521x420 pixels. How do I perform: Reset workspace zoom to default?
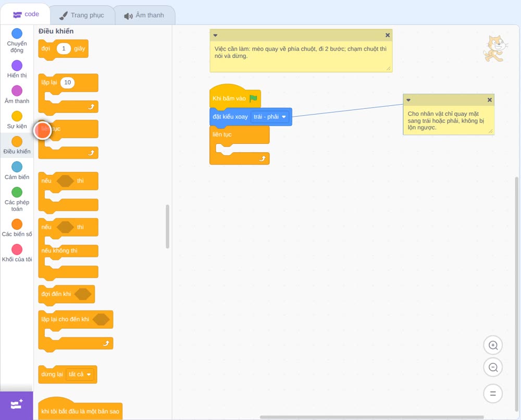493,394
